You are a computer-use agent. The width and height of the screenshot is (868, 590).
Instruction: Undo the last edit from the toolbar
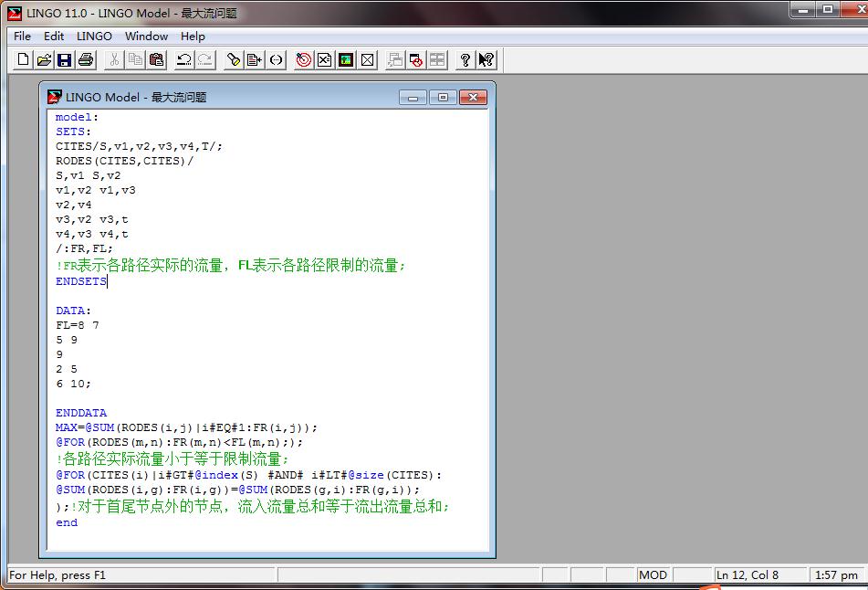pos(184,60)
